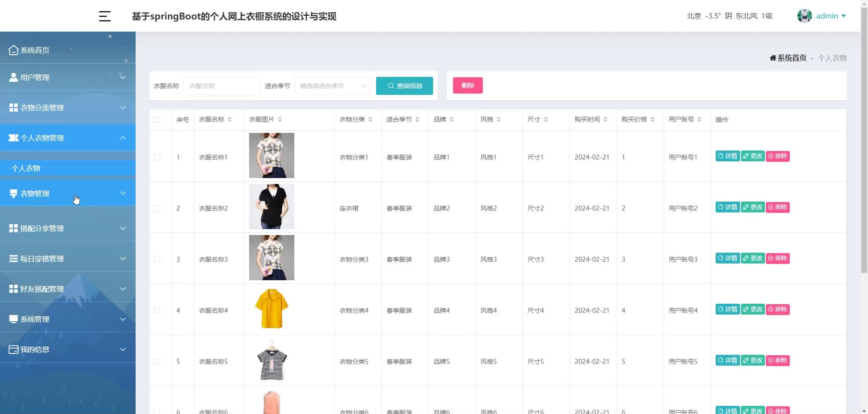Open the 个人衣物 submenu item
Screen dimensions: 868x414
[x=26, y=168]
